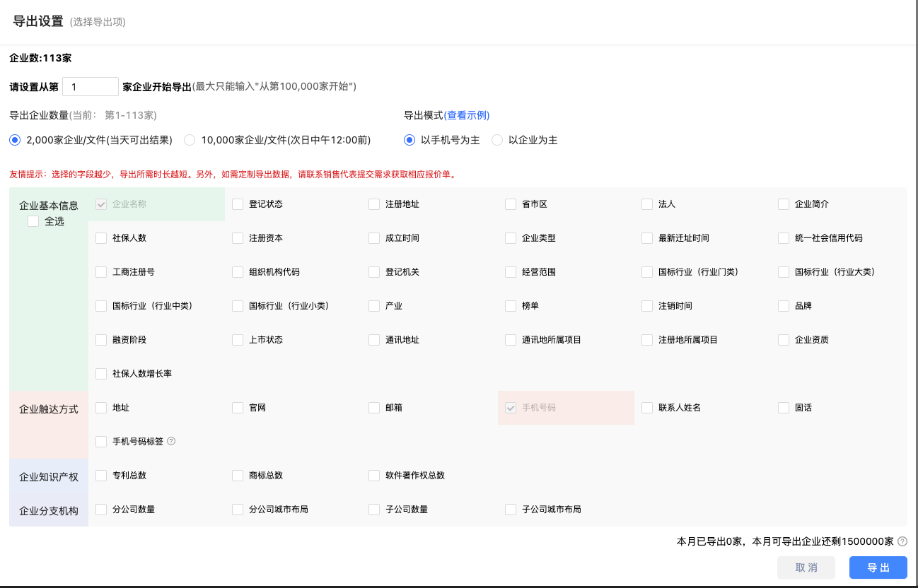
Task: Check the 融资阶段 checkbox
Action: [101, 340]
